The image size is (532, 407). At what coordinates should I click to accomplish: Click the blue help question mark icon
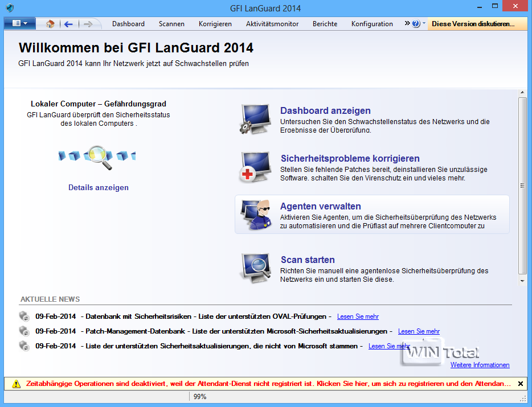tap(416, 24)
